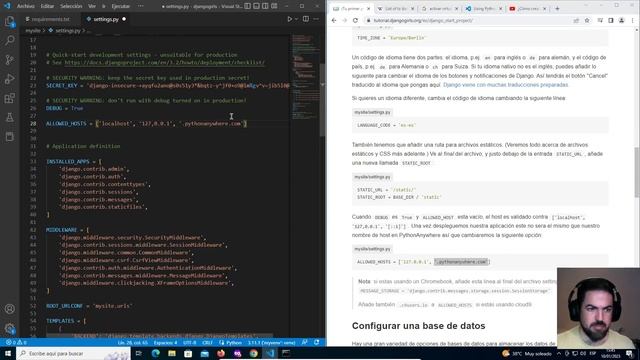640x360 pixels.
Task: Open the Ver menu
Action: [92, 6]
